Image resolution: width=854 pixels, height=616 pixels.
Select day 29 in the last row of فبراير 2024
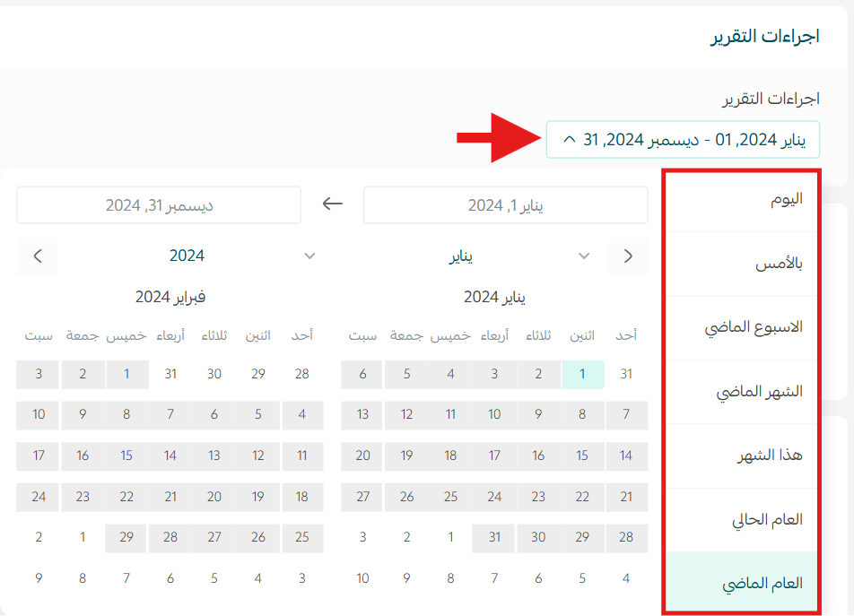(126, 537)
